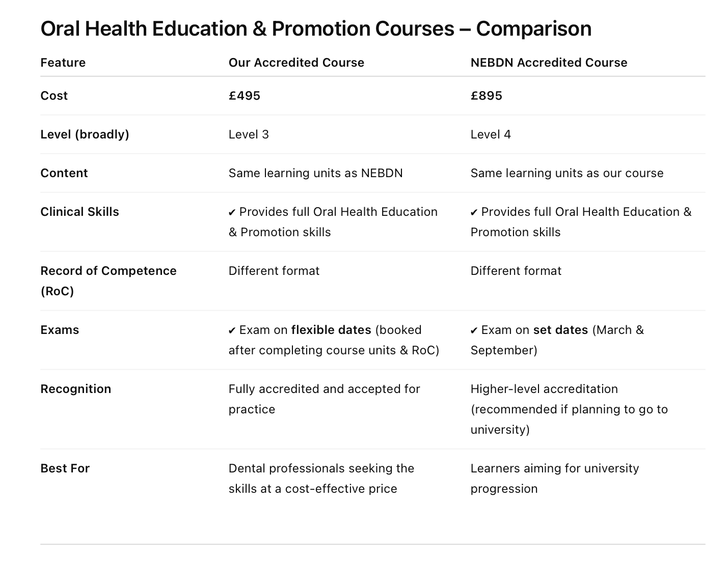Image resolution: width=728 pixels, height=561 pixels.
Task: Select the "NEBDN Accredited Course" column header
Action: tap(549, 63)
